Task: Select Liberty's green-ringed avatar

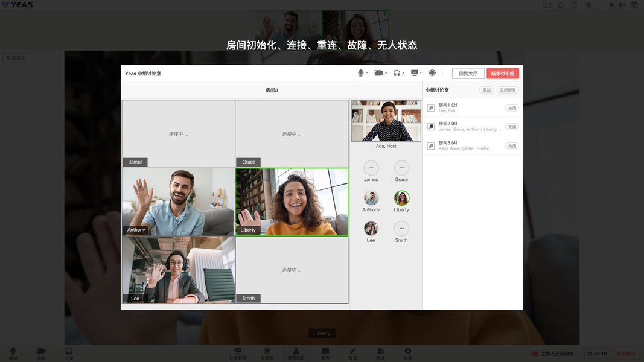Action: [x=402, y=198]
